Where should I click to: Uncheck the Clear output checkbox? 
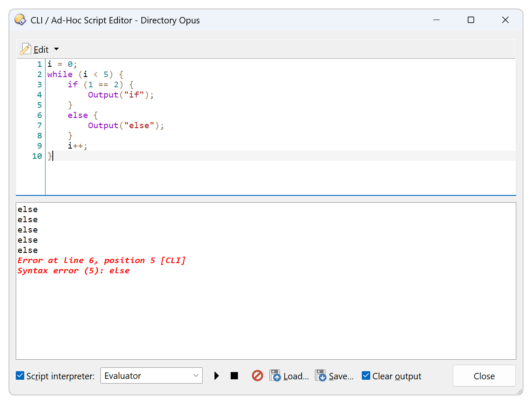(366, 376)
